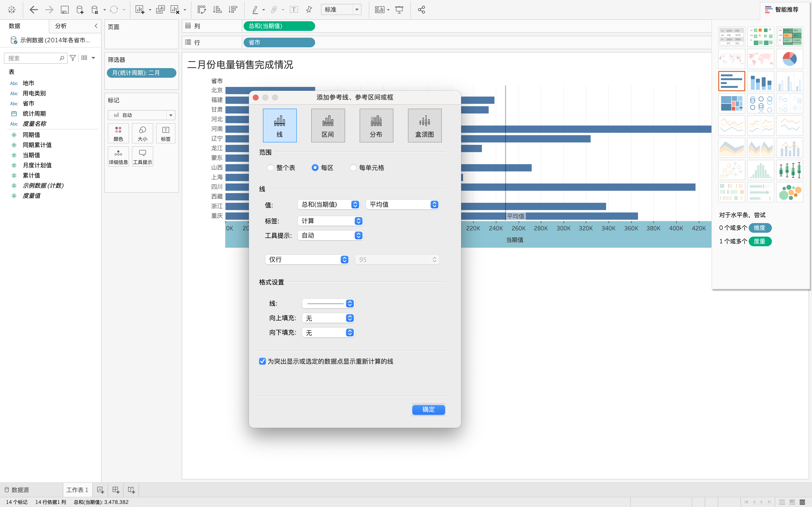Screen dimensions: 812x507
Task: Open the 标签 计算 dropdown
Action: (330, 221)
